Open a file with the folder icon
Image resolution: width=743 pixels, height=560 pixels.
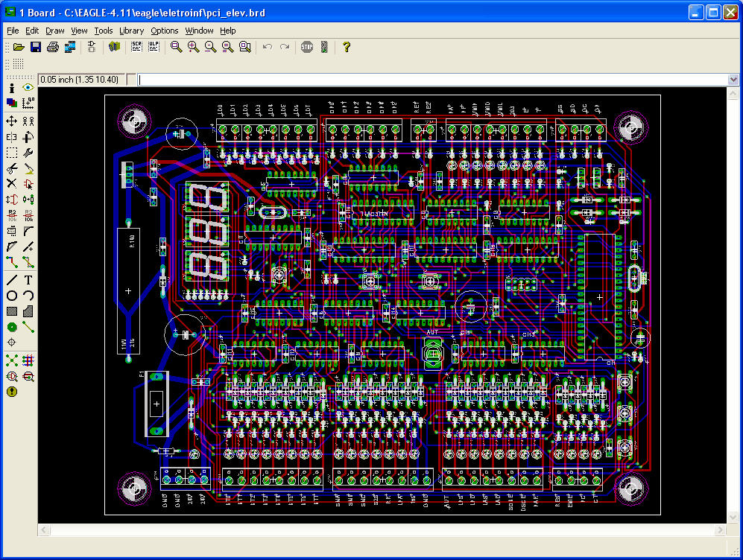tap(19, 47)
